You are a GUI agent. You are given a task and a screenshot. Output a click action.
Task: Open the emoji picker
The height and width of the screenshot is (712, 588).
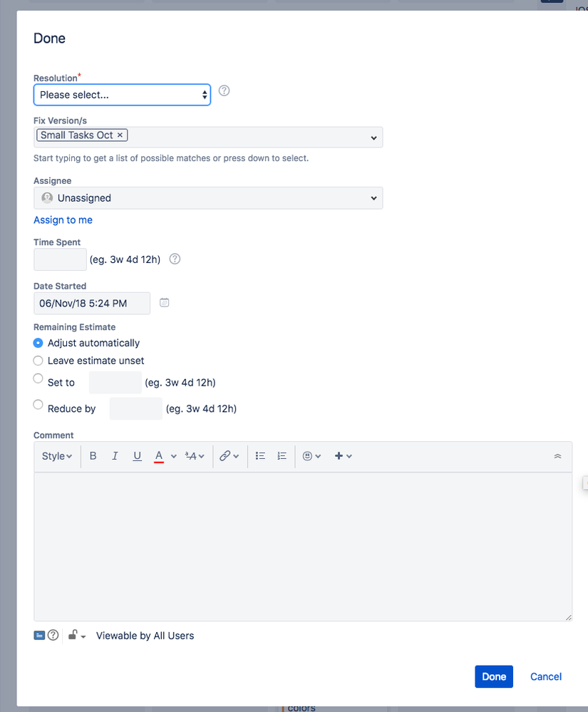(307, 455)
